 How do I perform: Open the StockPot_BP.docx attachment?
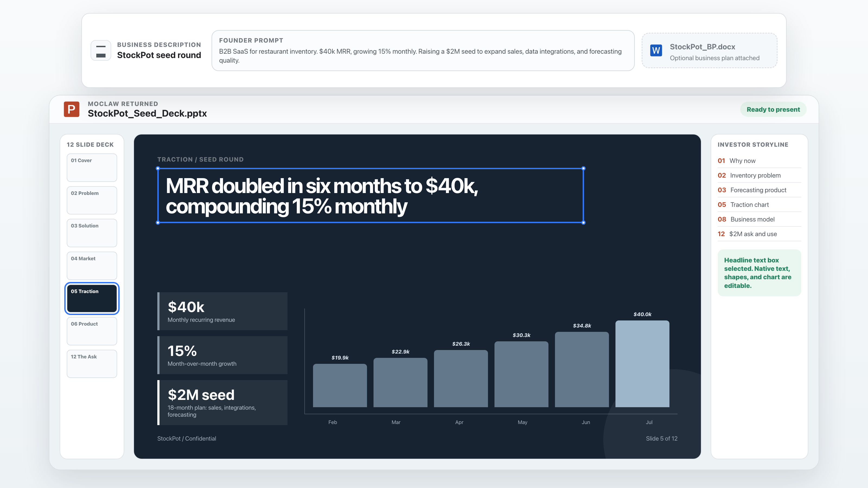[x=709, y=50]
